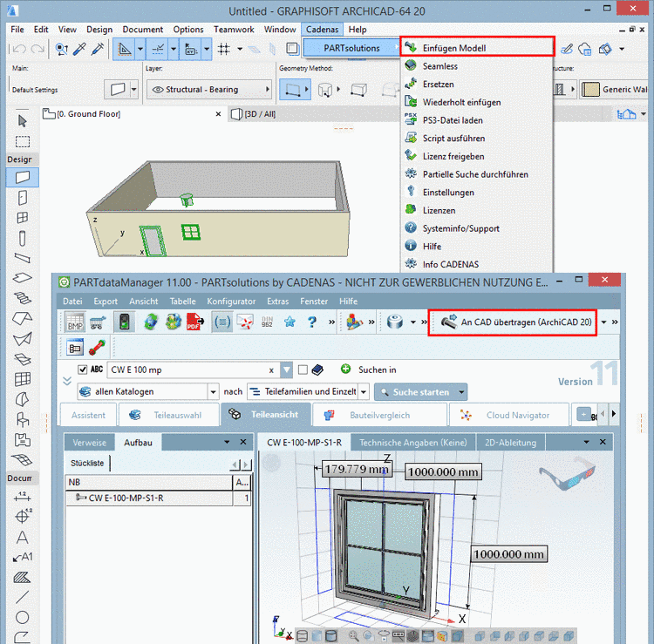The image size is (654, 644).
Task: Toggle the grid snap icon
Action: [x=224, y=49]
